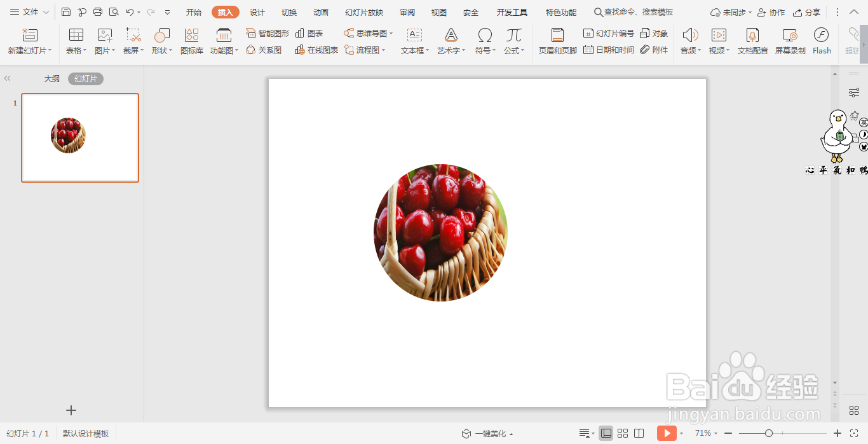Insert a mind map (思维导图)
Image resolution: width=868 pixels, height=444 pixels.
[x=369, y=33]
